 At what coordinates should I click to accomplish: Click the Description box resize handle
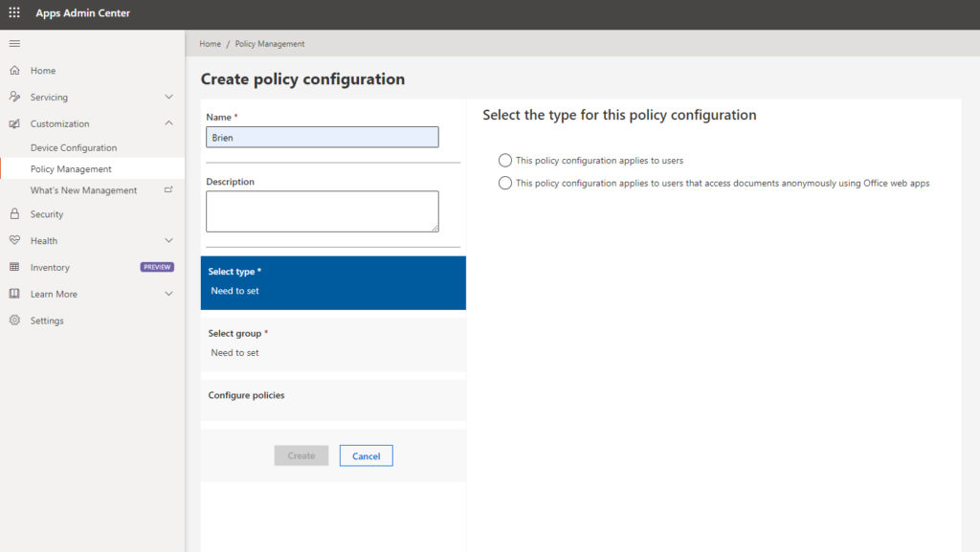pos(435,228)
